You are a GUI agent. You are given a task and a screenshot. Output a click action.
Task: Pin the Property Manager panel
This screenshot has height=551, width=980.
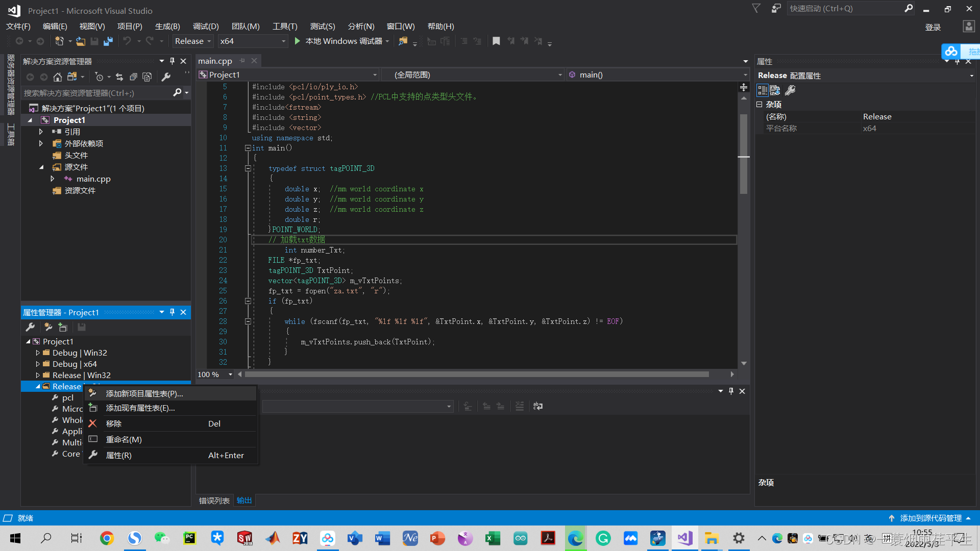click(x=172, y=312)
